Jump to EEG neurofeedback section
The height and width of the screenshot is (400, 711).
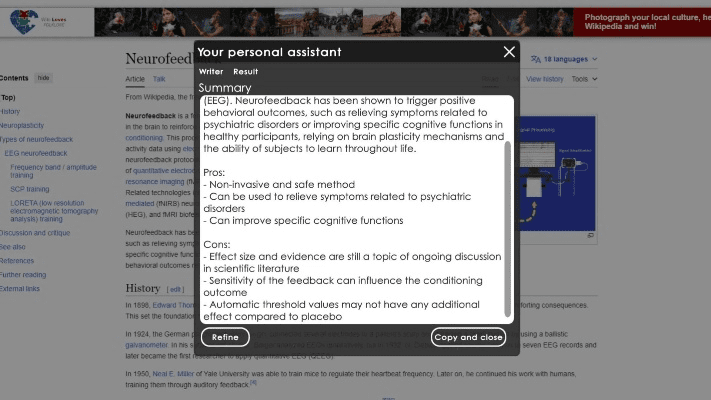point(36,153)
